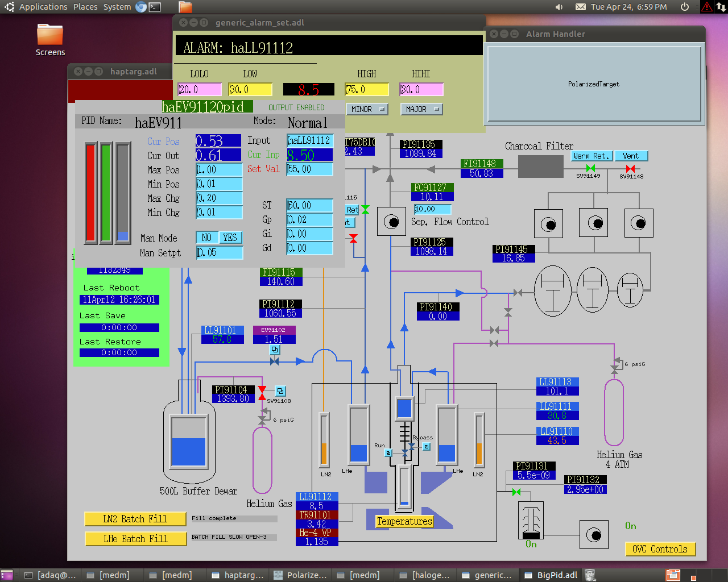Viewport: 728px width, 582px height.
Task: Start the LN2 Batch Fill
Action: (x=135, y=519)
